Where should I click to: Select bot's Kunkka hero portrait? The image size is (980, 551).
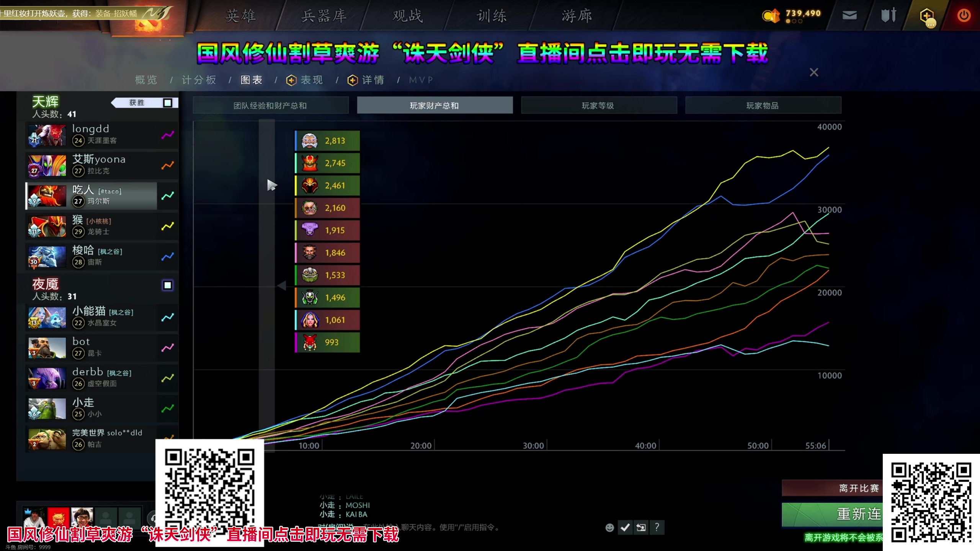click(x=47, y=348)
